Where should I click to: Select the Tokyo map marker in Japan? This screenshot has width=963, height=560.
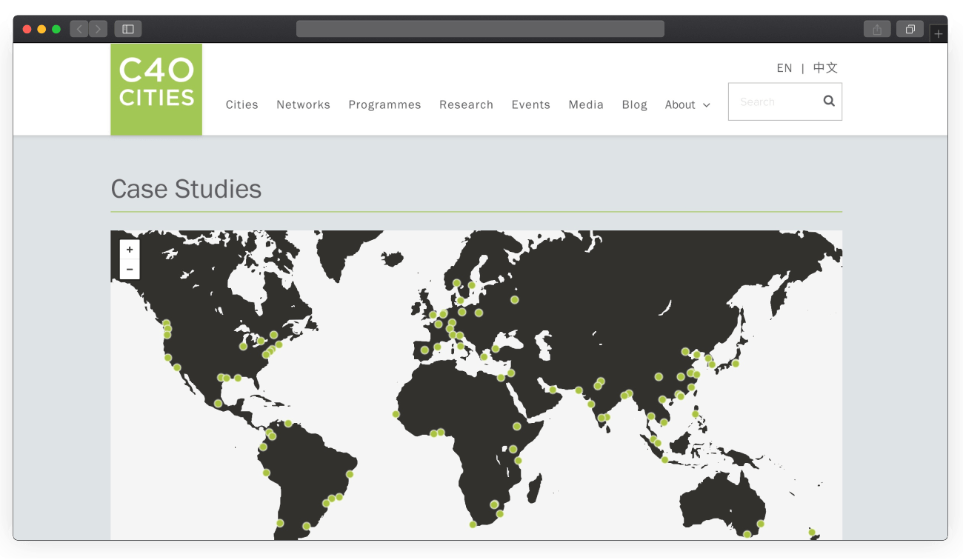(736, 364)
